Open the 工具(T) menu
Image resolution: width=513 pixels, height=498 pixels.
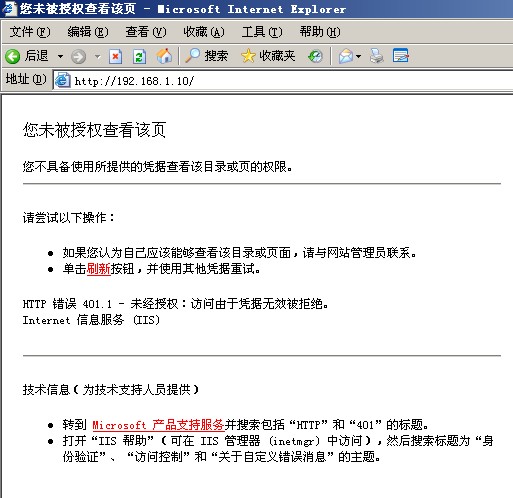[262, 32]
